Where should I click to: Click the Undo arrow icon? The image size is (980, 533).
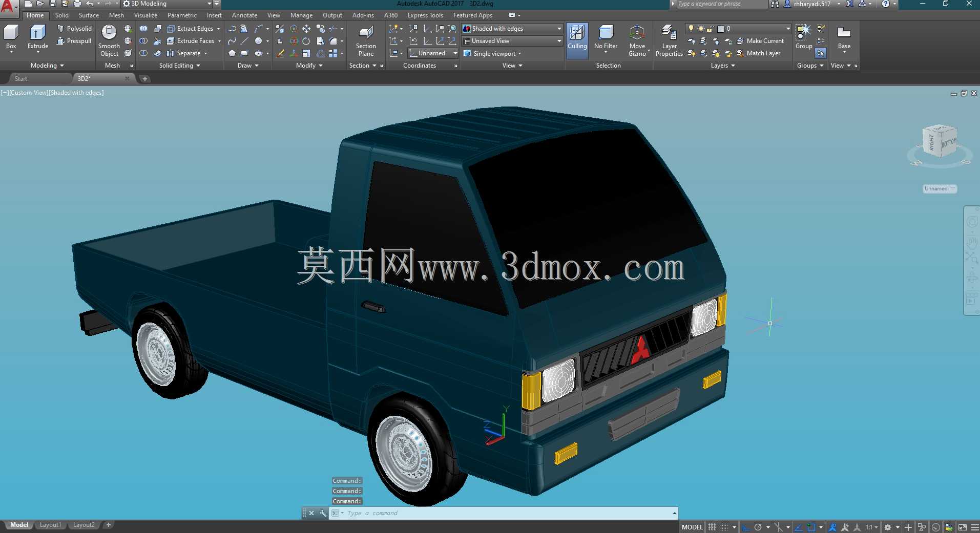click(90, 4)
